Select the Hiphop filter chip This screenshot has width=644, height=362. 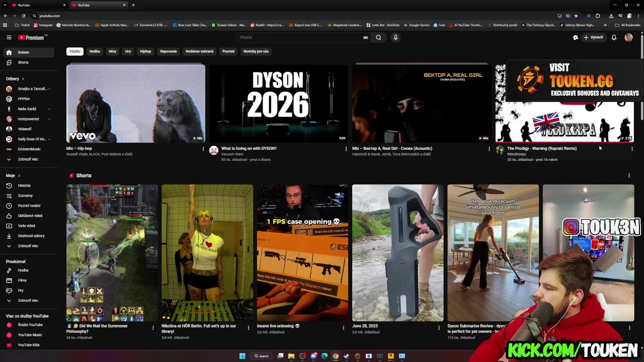145,51
